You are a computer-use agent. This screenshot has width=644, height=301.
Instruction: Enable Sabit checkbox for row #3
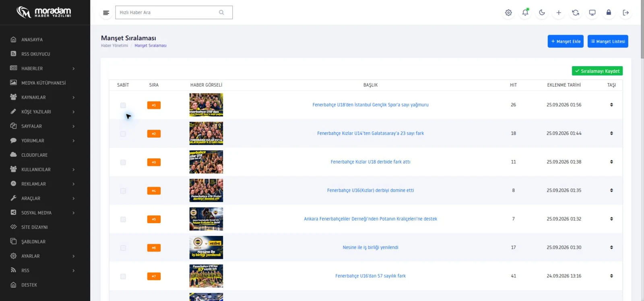(123, 162)
